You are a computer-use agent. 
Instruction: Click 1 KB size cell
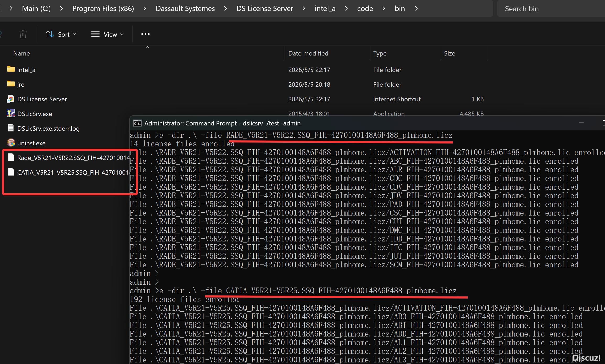478,99
